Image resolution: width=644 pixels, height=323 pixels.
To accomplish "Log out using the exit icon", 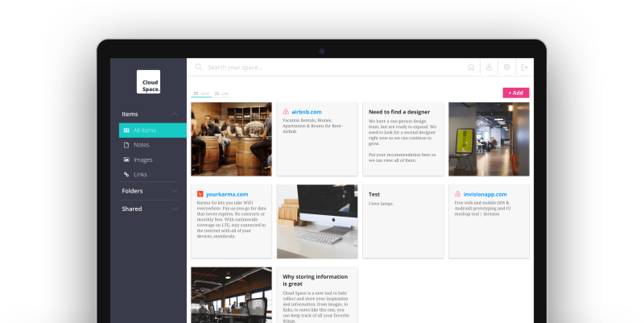I will click(525, 67).
